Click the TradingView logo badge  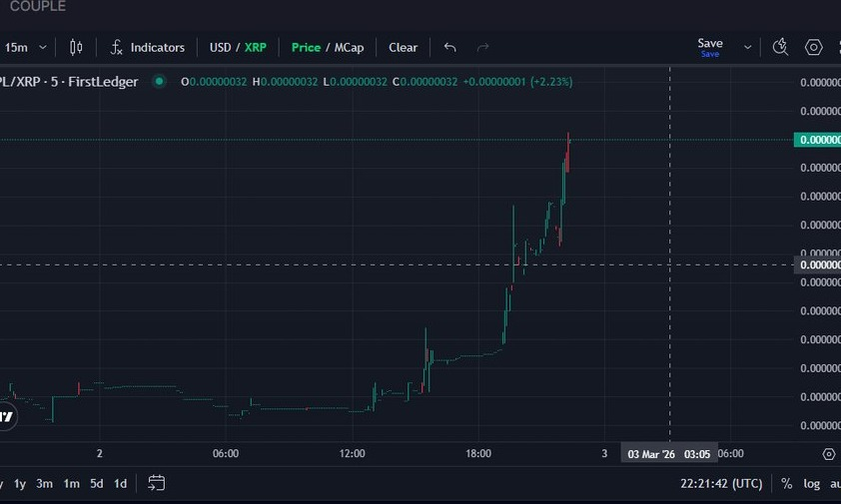click(5, 416)
